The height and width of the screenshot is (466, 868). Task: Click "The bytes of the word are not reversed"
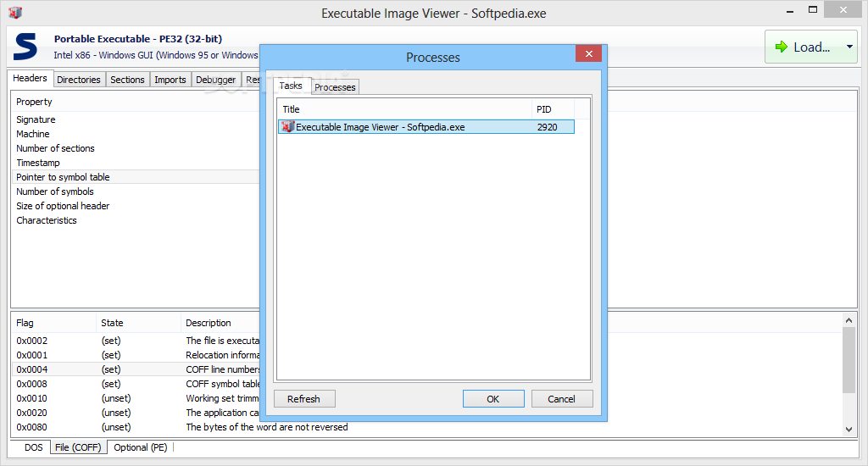pos(267,427)
